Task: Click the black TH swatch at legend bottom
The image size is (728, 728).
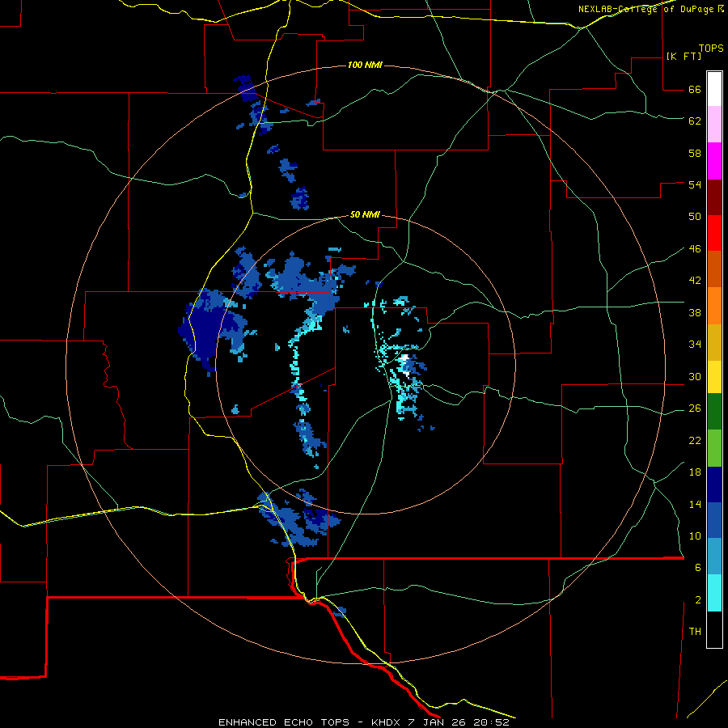Action: click(714, 629)
